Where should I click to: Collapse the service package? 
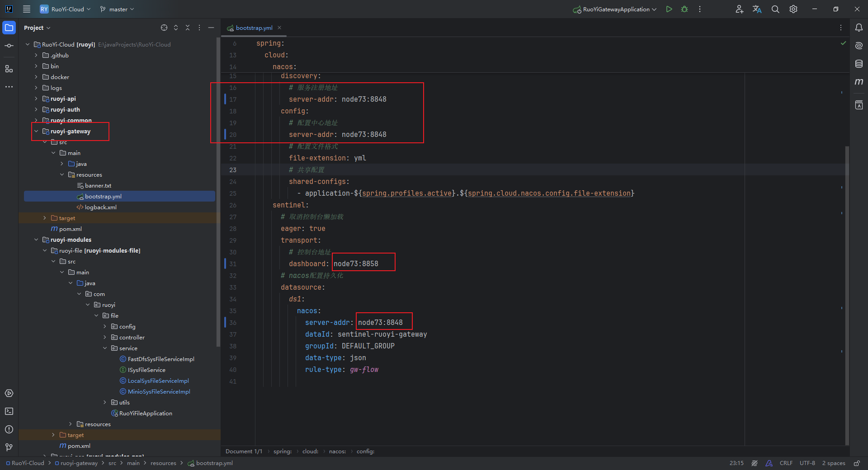(x=105, y=348)
